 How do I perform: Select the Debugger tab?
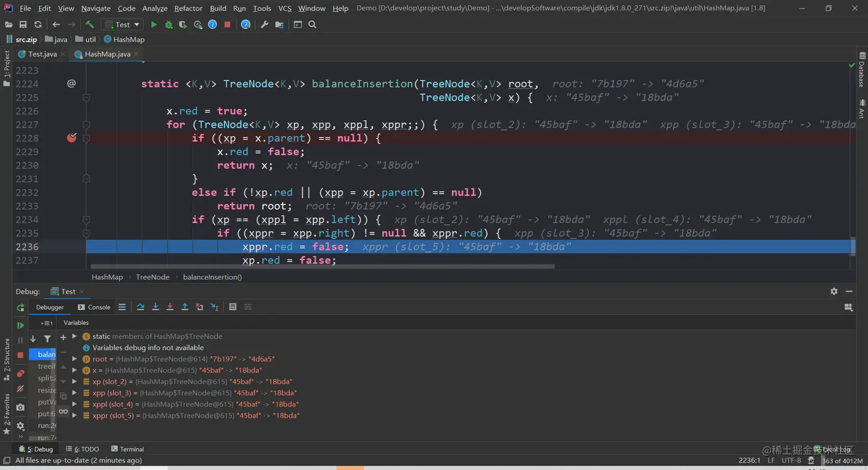click(x=50, y=307)
